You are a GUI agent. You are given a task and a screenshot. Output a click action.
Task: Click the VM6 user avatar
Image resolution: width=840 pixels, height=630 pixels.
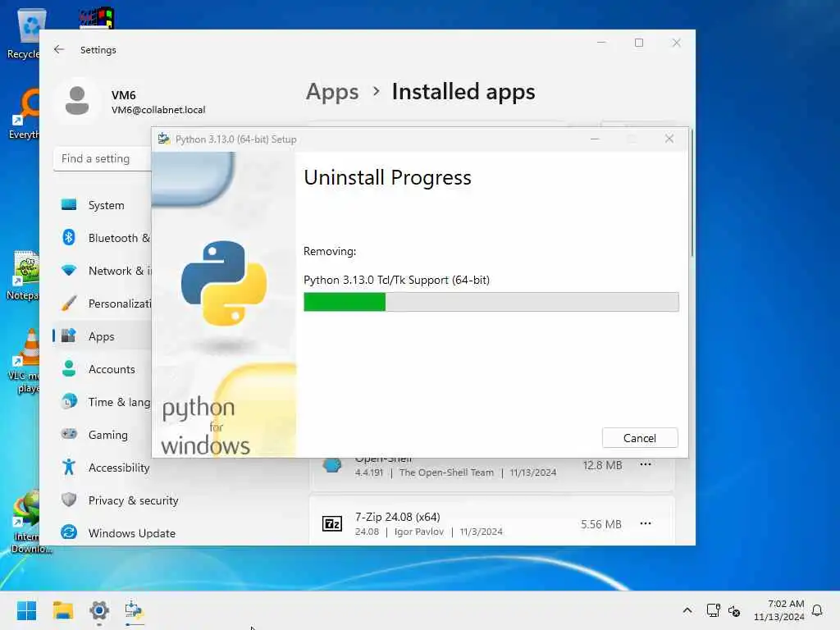(77, 101)
